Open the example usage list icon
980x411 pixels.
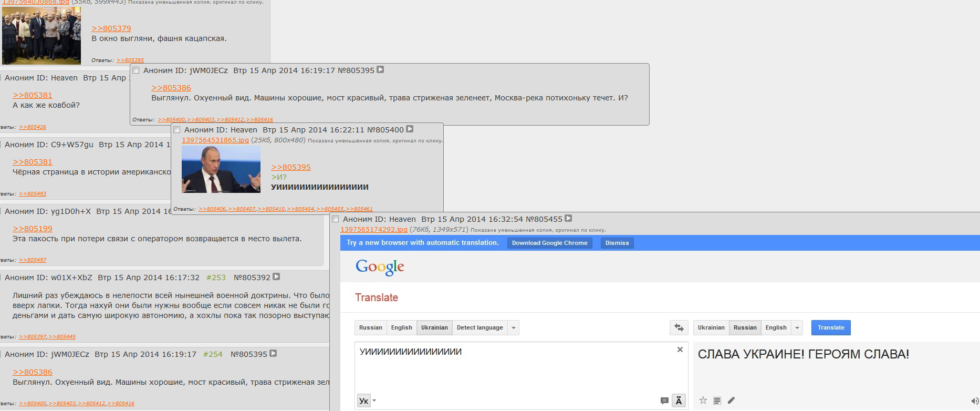[x=717, y=400]
